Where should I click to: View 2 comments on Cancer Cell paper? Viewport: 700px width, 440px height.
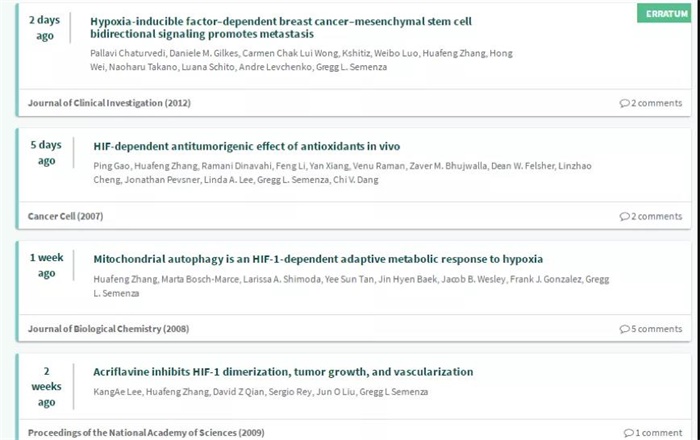pyautogui.click(x=656, y=216)
